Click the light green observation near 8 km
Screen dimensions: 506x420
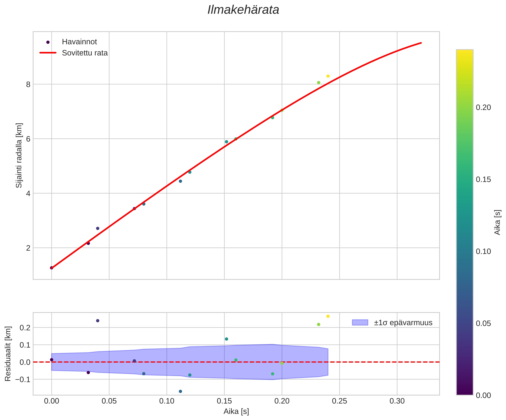(319, 83)
